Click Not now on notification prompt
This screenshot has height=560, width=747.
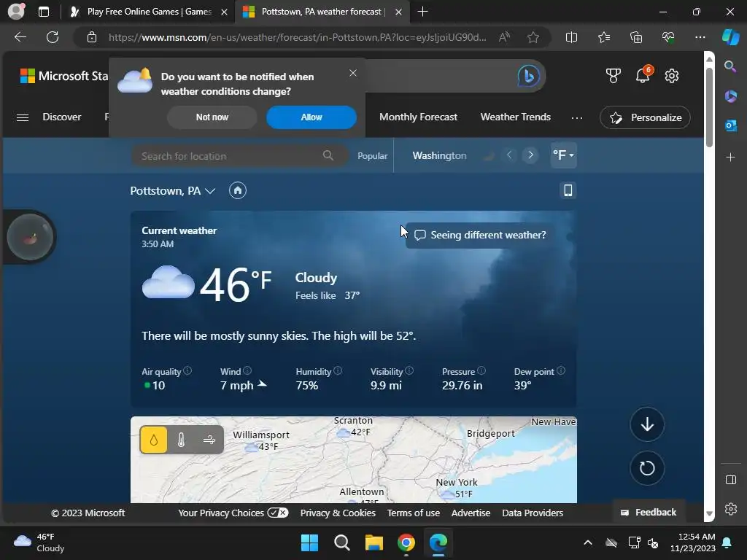click(x=212, y=117)
